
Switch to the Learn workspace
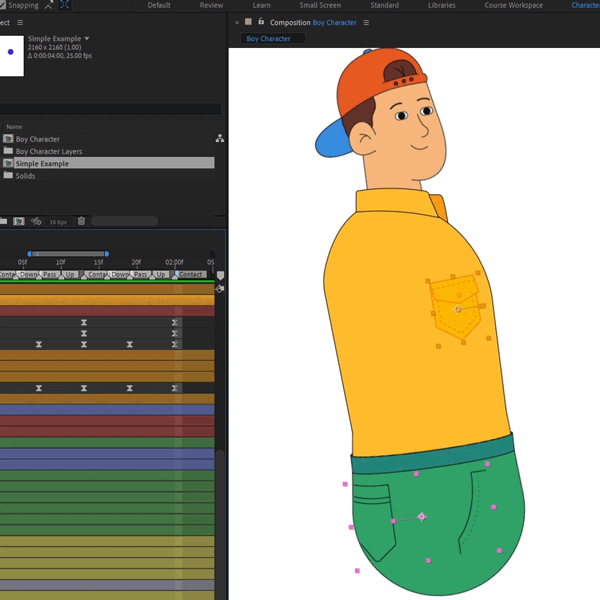pyautogui.click(x=261, y=5)
